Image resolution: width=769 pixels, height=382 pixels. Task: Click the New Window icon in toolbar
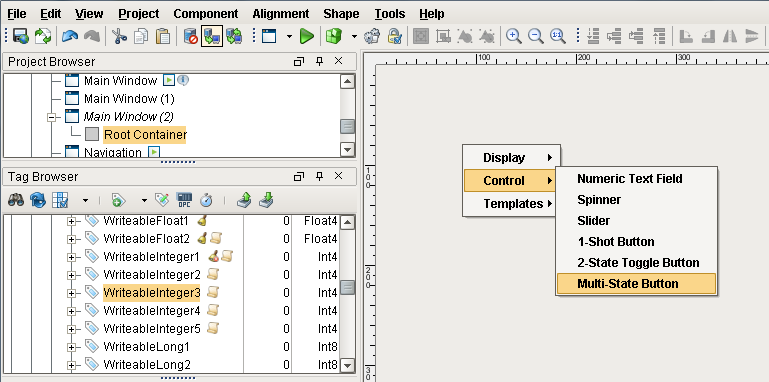269,36
